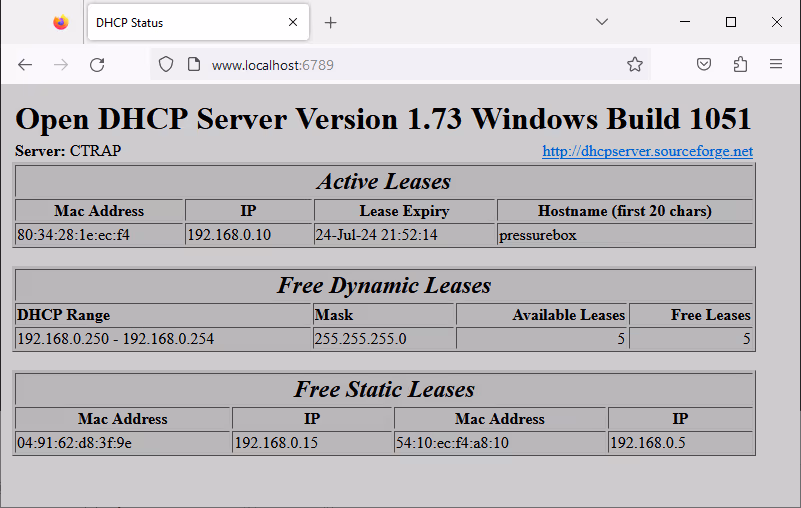Minimize the Firefox window
Viewport: 801px width, 508px height.
(685, 22)
